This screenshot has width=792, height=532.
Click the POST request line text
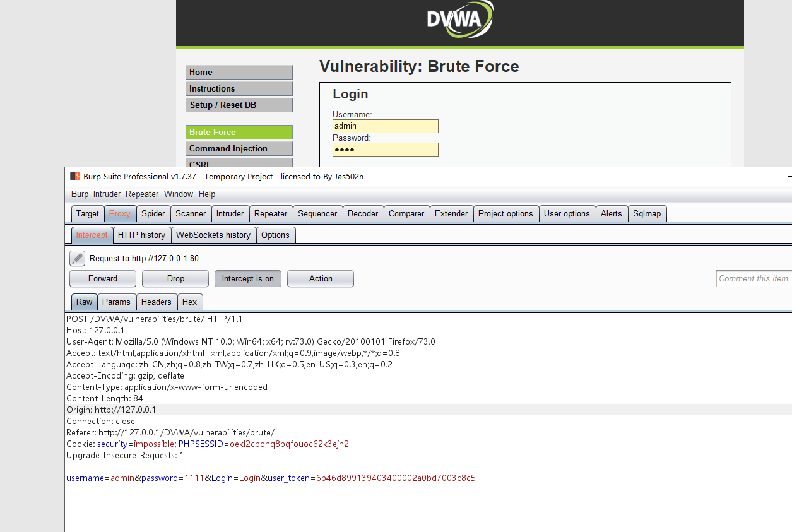pyautogui.click(x=155, y=319)
